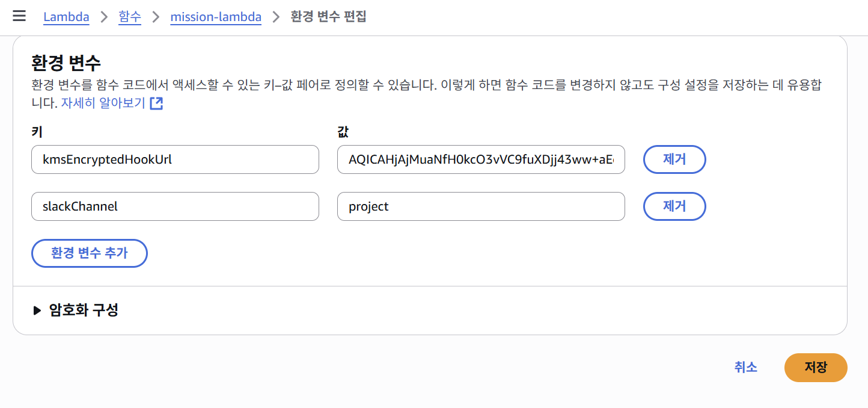Click the 값 column label
This screenshot has width=868, height=408.
click(344, 132)
